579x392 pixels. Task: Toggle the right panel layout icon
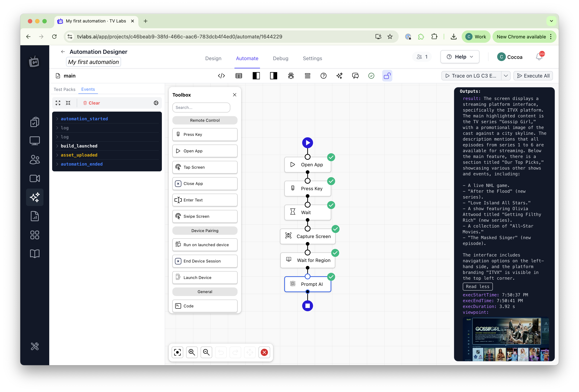pos(274,76)
